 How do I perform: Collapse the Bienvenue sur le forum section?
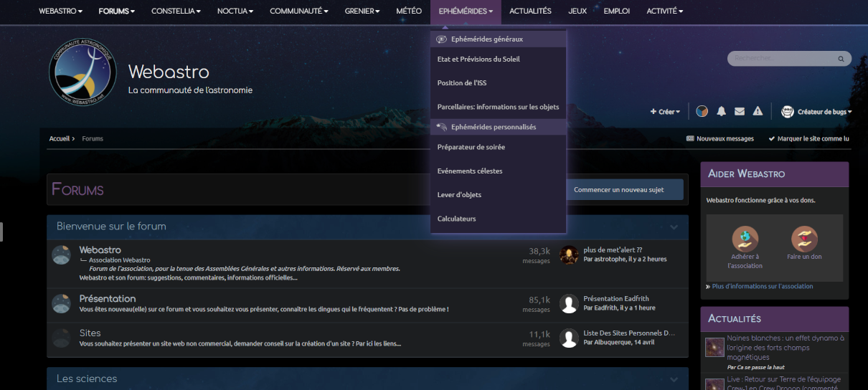click(x=674, y=227)
